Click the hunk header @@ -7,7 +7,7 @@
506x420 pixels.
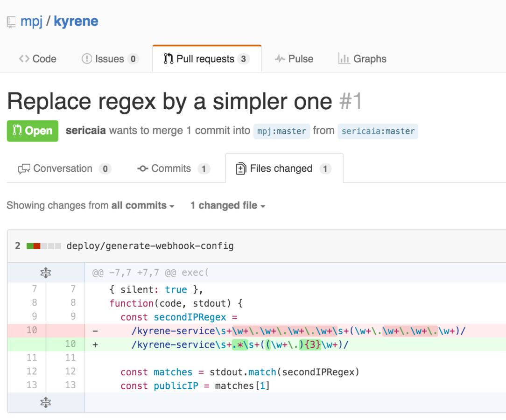click(150, 273)
